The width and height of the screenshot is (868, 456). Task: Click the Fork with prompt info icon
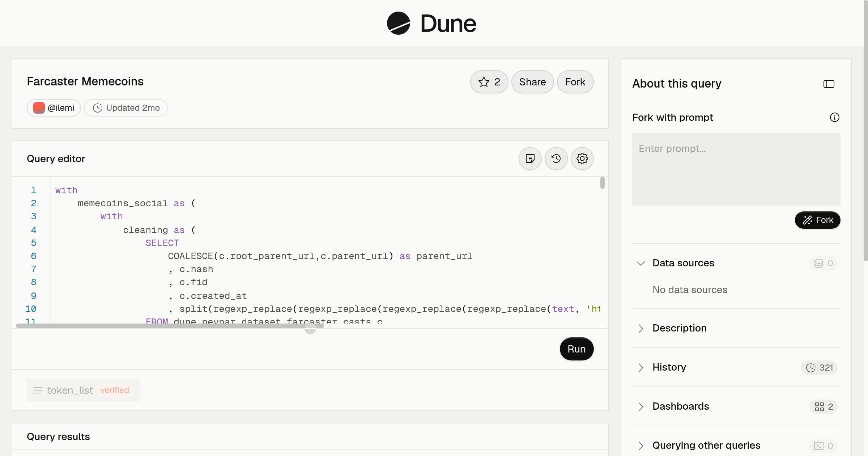pos(834,117)
